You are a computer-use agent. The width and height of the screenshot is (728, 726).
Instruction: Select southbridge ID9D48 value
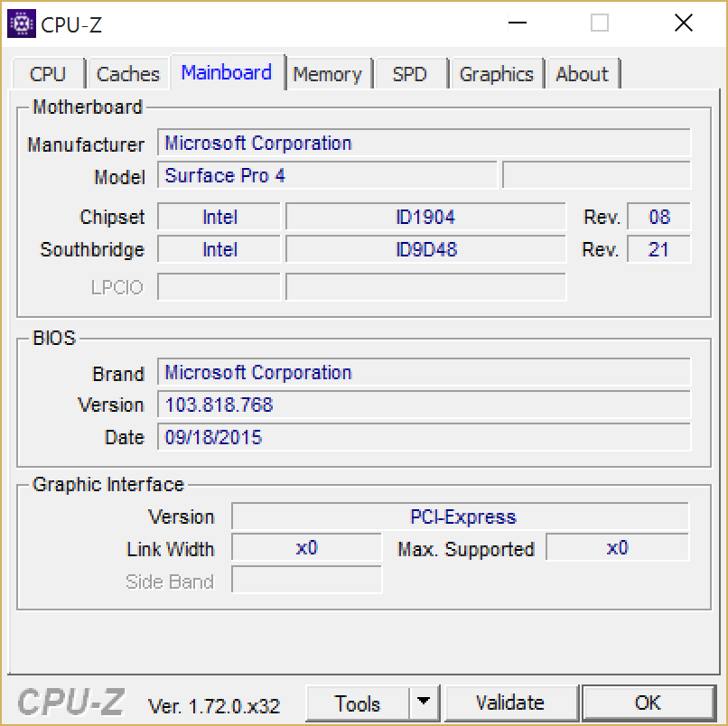[425, 249]
